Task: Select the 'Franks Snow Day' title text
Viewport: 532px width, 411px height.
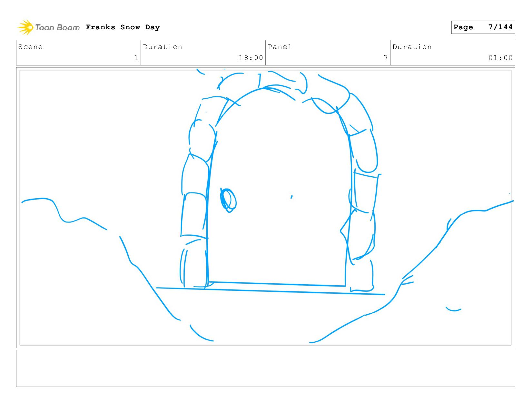Action: [123, 27]
